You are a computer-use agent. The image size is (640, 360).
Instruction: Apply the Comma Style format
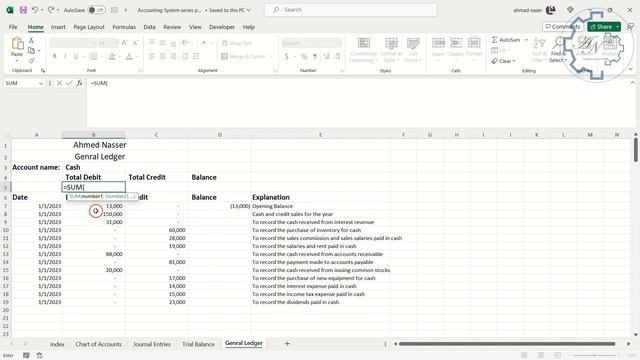tap(315, 56)
